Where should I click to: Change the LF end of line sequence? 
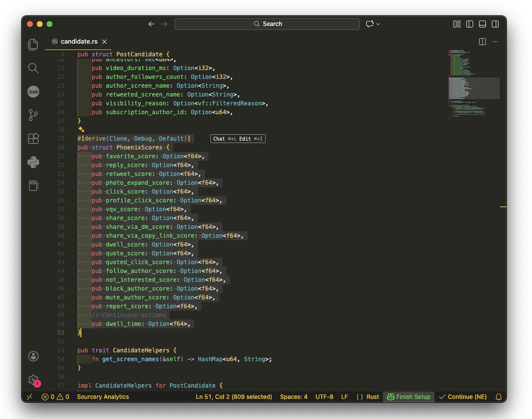click(x=344, y=397)
